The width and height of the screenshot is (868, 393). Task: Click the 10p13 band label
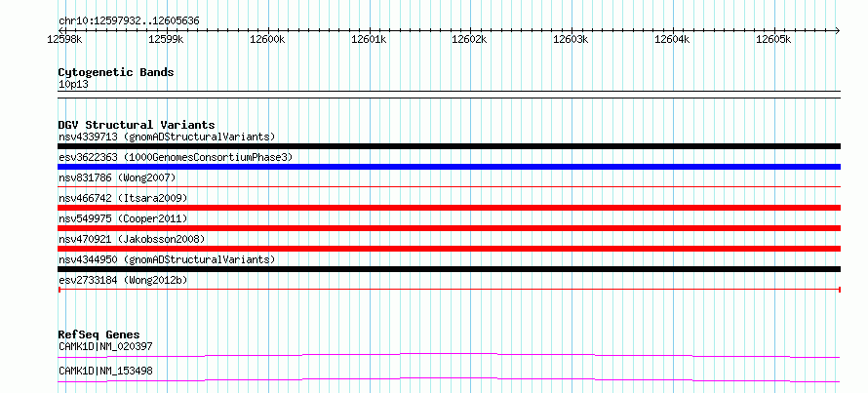[x=73, y=84]
